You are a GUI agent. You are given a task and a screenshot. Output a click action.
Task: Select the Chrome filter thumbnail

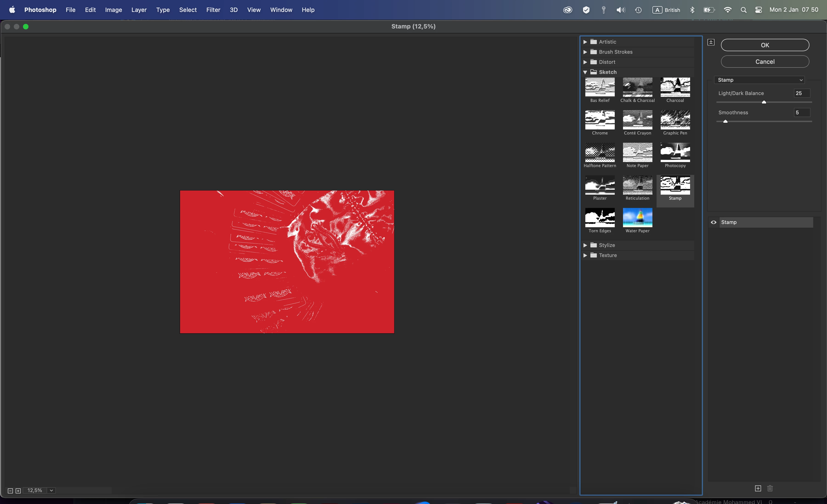[x=600, y=120]
